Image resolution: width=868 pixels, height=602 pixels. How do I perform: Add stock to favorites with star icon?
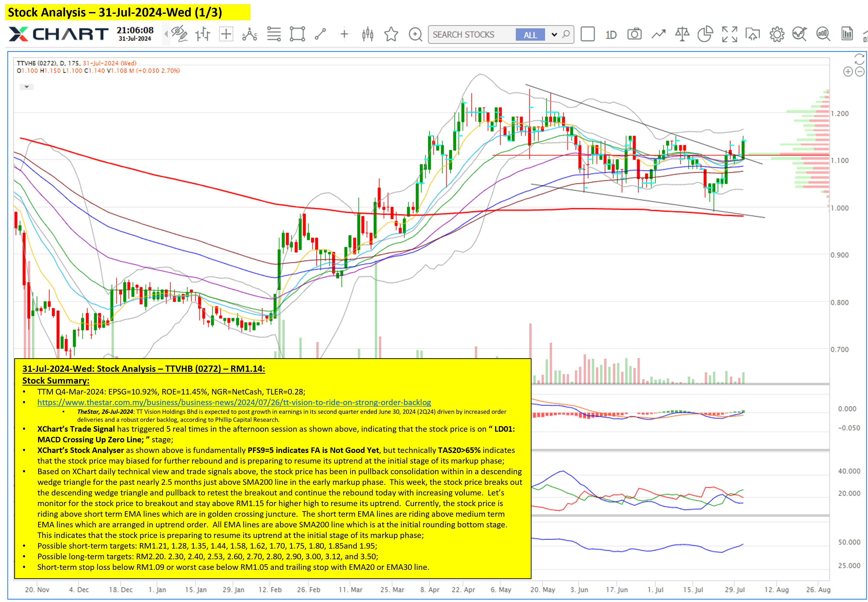tap(391, 34)
